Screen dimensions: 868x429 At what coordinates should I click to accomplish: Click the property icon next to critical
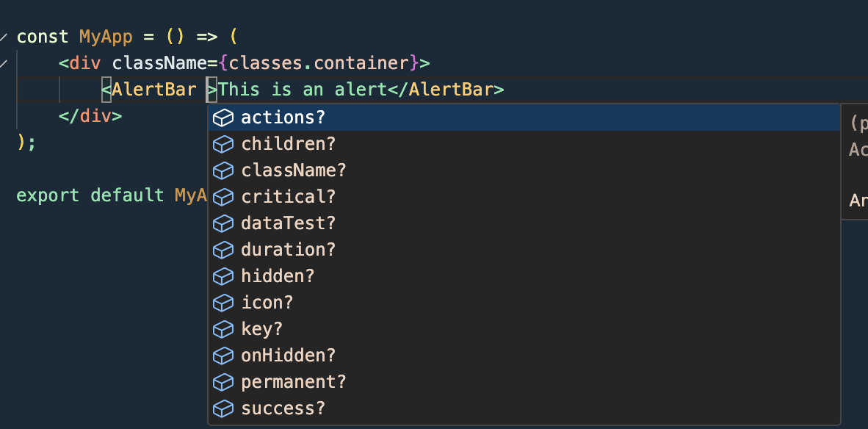point(223,196)
